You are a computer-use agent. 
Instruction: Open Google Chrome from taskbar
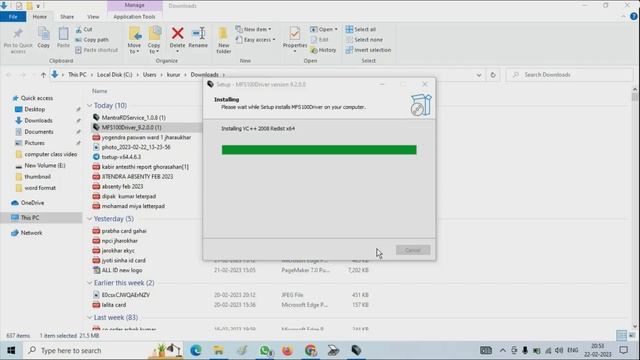coord(311,350)
